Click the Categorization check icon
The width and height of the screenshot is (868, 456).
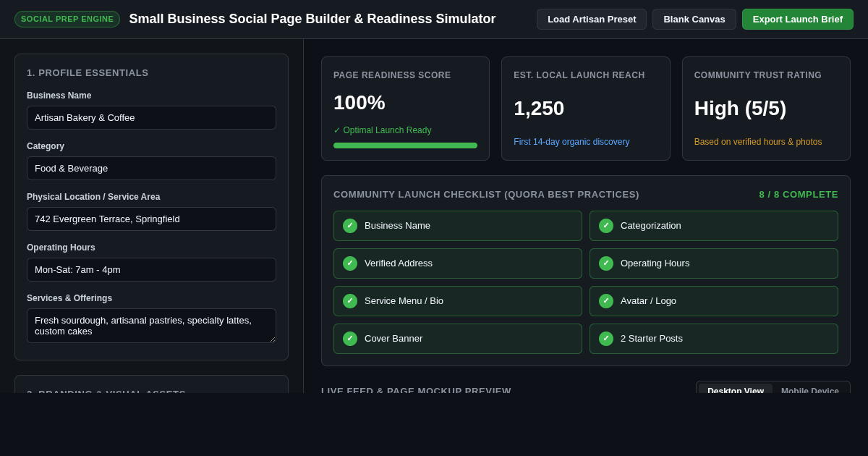coord(606,226)
